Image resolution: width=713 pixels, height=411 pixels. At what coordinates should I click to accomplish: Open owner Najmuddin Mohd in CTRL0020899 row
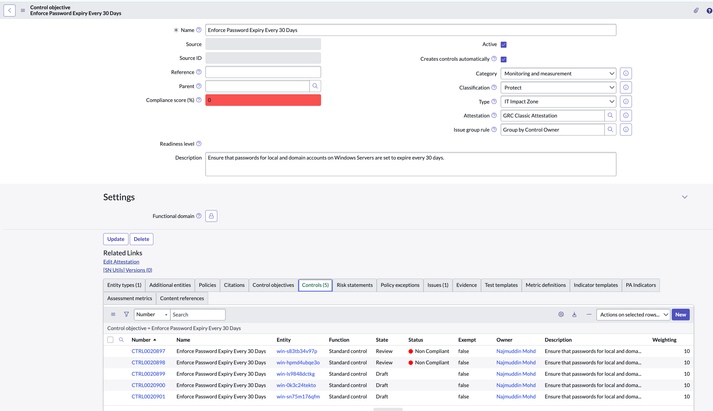(516, 374)
